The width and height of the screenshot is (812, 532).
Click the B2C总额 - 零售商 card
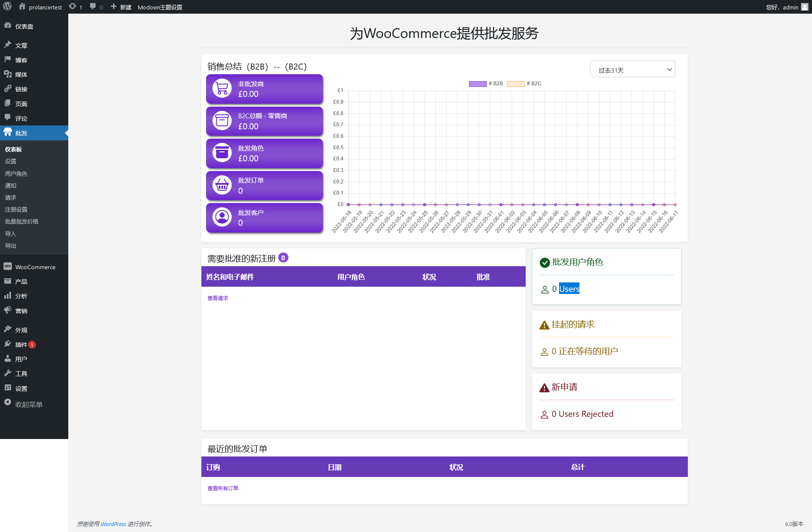tap(265, 121)
